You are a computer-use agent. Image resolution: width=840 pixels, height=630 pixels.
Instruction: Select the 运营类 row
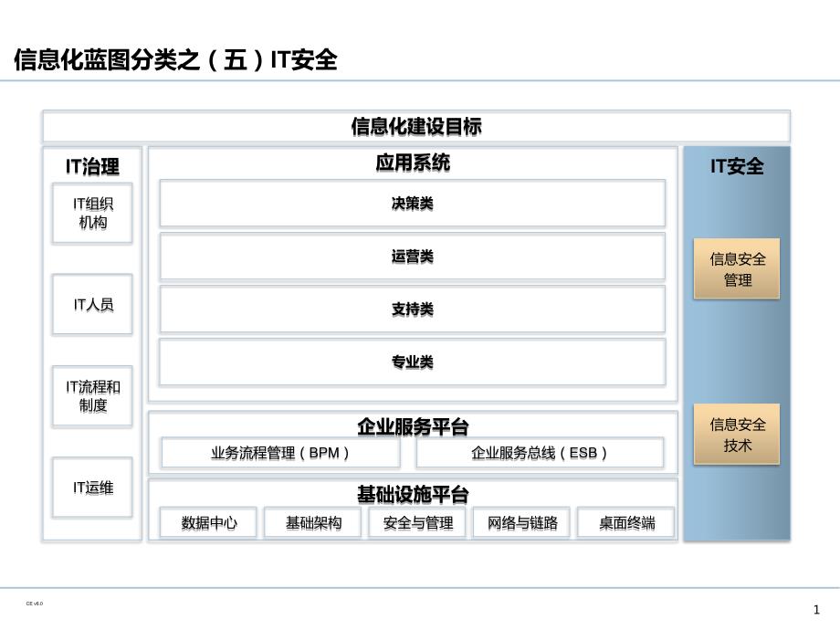[413, 256]
